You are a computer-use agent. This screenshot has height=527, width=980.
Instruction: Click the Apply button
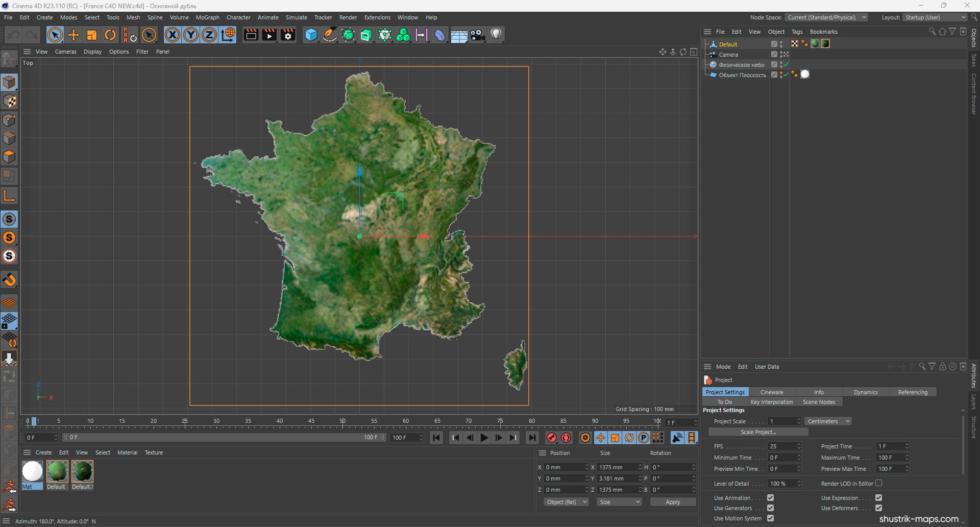(x=673, y=502)
